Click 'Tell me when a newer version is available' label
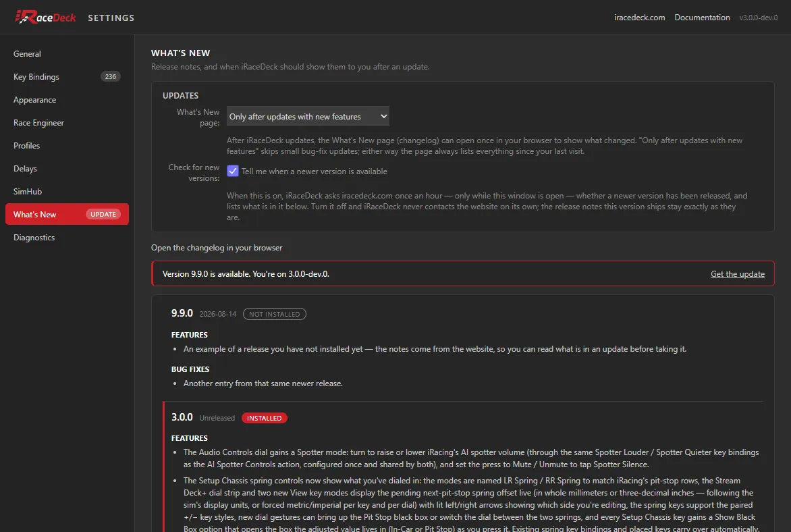The height and width of the screenshot is (532, 791). click(x=315, y=171)
